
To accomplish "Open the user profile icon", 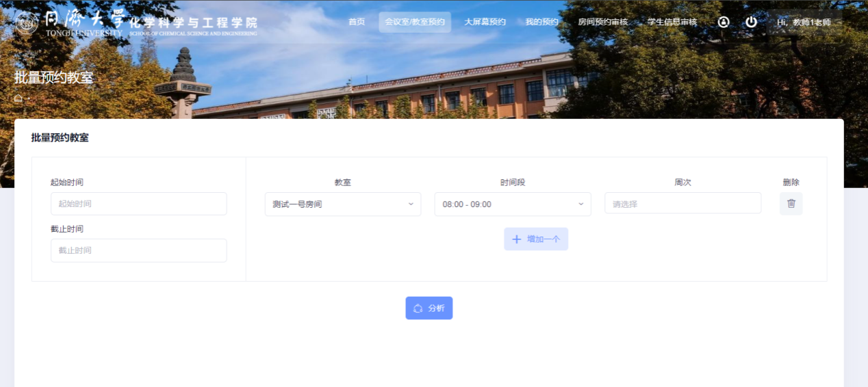I will coord(724,22).
